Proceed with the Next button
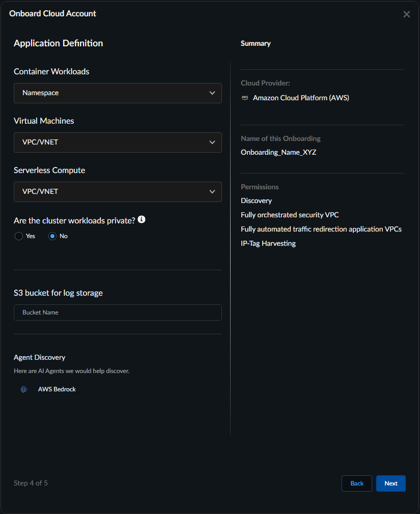 click(390, 483)
